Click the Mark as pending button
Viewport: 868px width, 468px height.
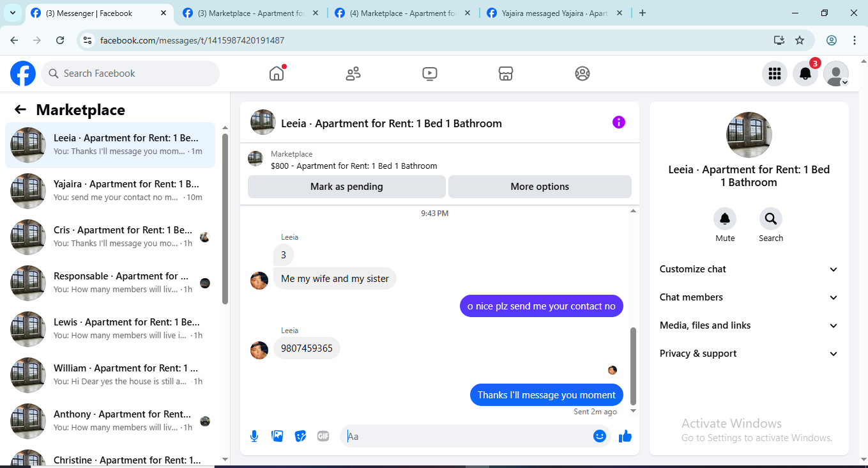[347, 187]
